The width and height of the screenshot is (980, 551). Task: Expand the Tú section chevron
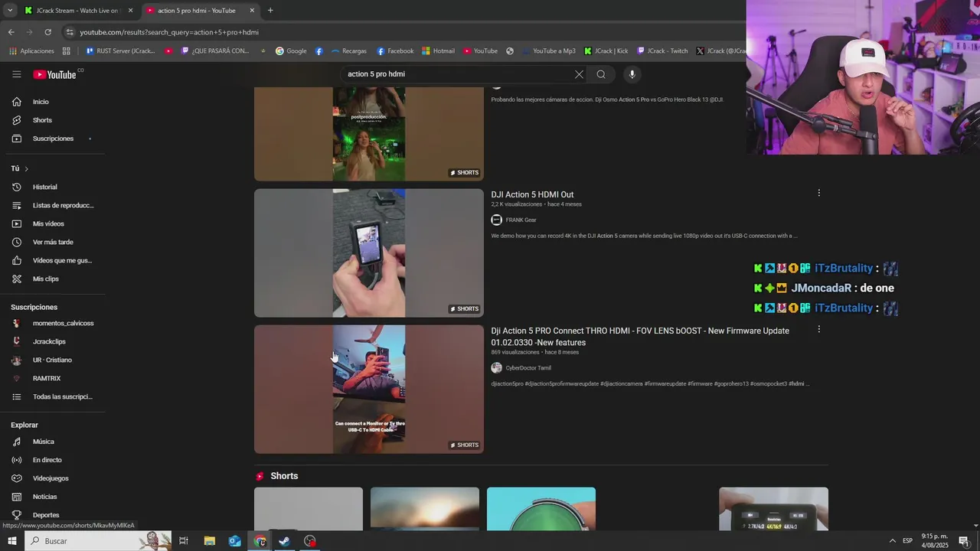[26, 168]
